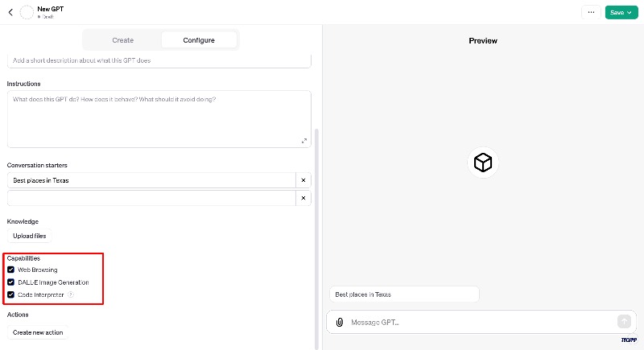Click the configure panel vertical scrollbar

pyautogui.click(x=316, y=238)
